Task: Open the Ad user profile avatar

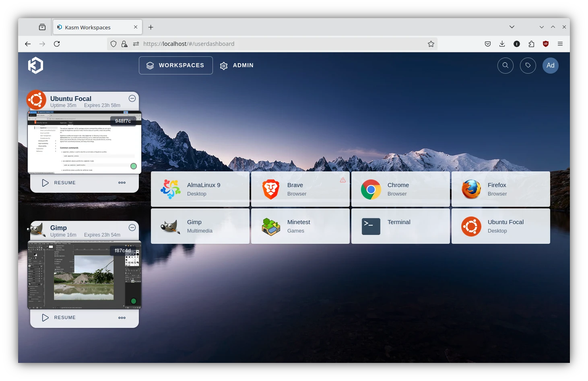Action: [550, 65]
